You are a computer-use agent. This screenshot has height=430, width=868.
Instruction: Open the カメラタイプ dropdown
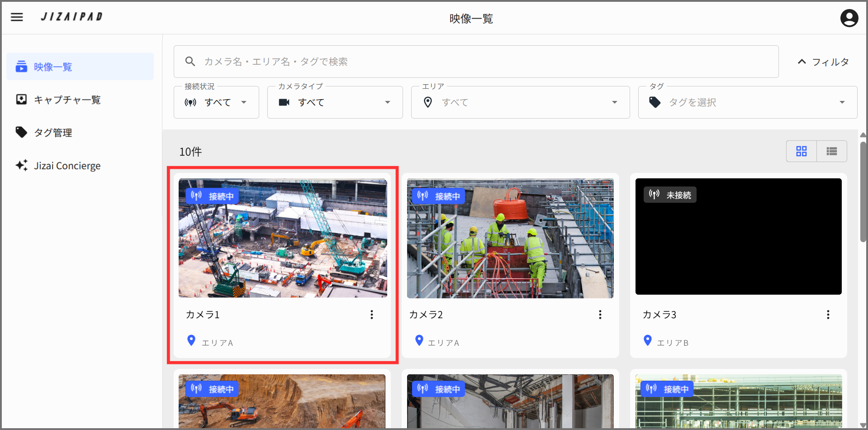coord(335,102)
